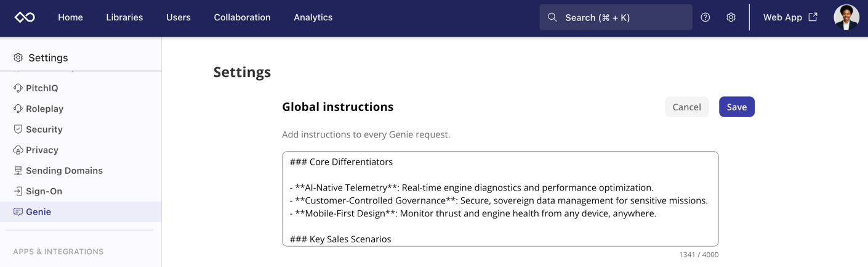This screenshot has height=267, width=868.
Task: Open the Analytics menu
Action: (313, 17)
